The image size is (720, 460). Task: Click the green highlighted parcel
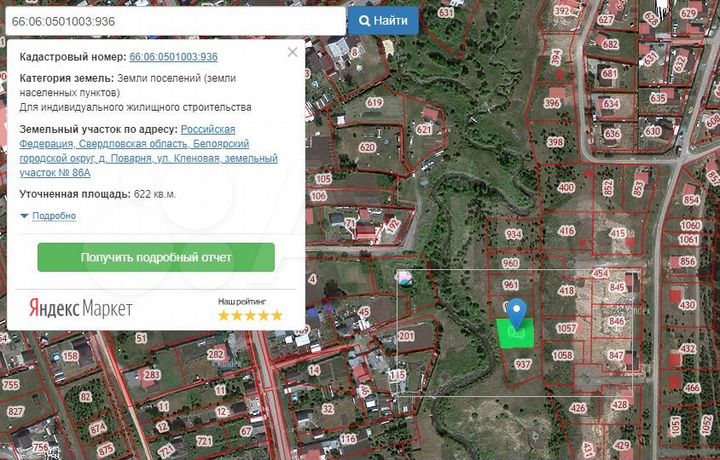pos(516,332)
